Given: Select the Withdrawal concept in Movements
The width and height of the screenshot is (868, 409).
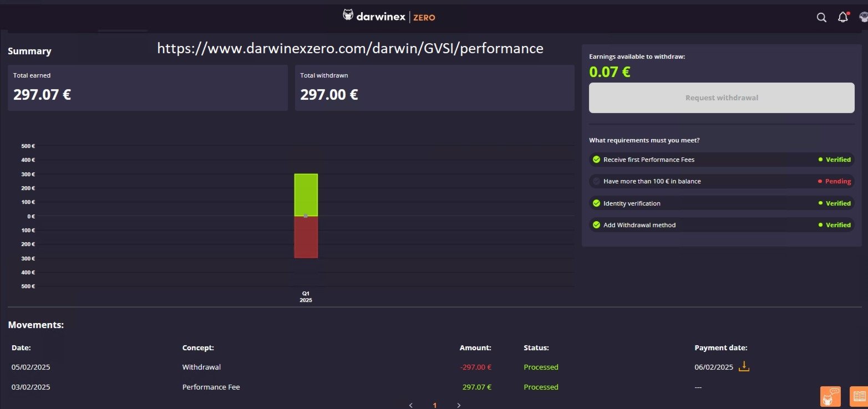Looking at the screenshot, I should point(201,367).
